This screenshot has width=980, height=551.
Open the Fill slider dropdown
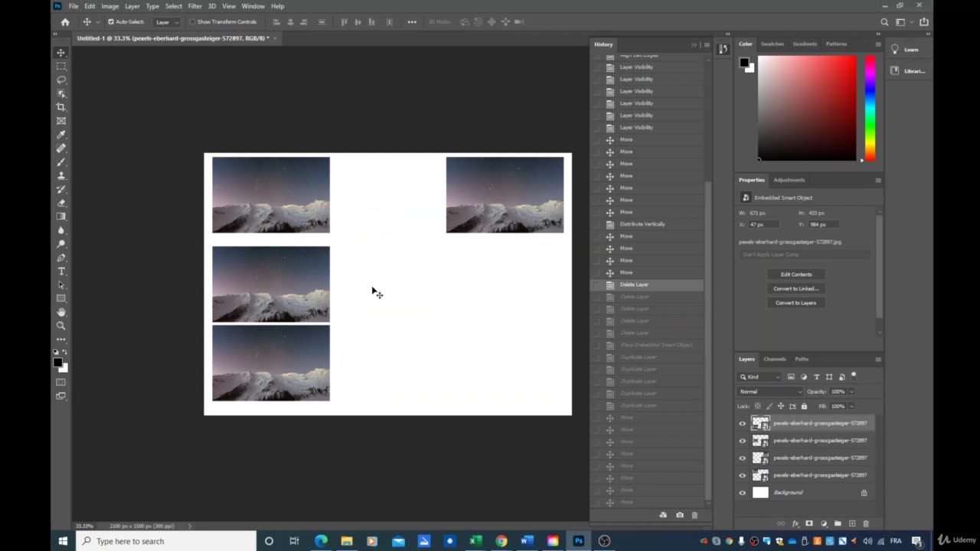851,406
